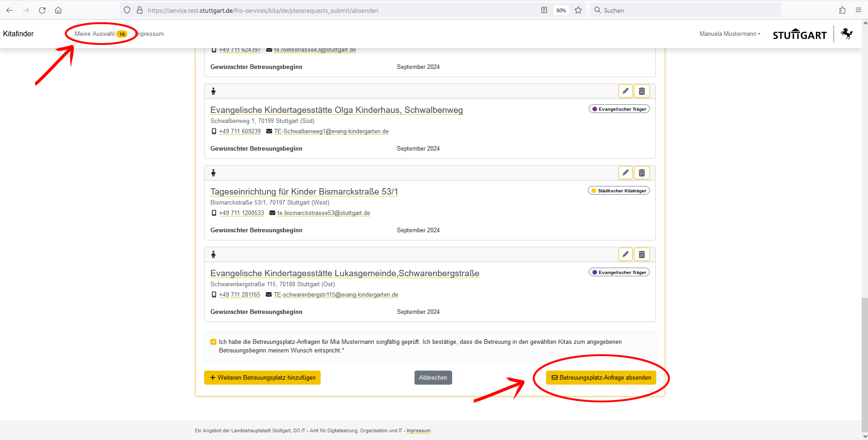Open Impressum in the top navigation
Screen dimensions: 868x440
coord(151,34)
